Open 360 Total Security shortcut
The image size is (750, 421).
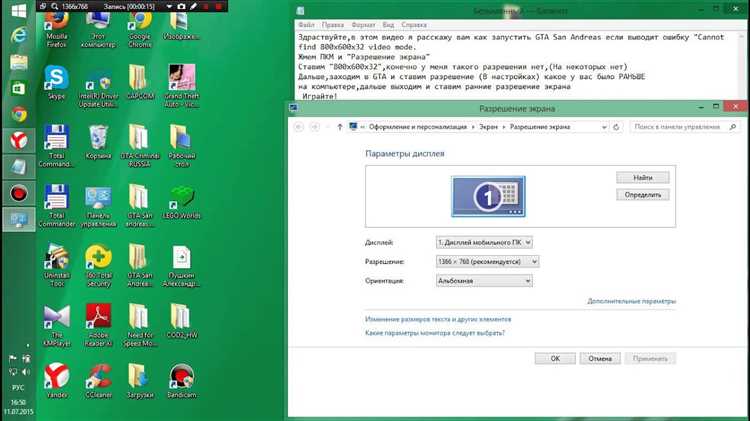pos(98,266)
